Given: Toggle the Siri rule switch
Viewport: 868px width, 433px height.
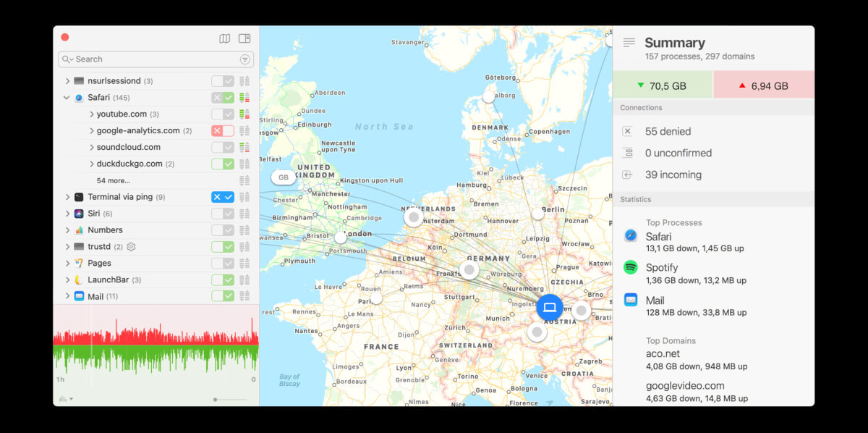Looking at the screenshot, I should 223,214.
